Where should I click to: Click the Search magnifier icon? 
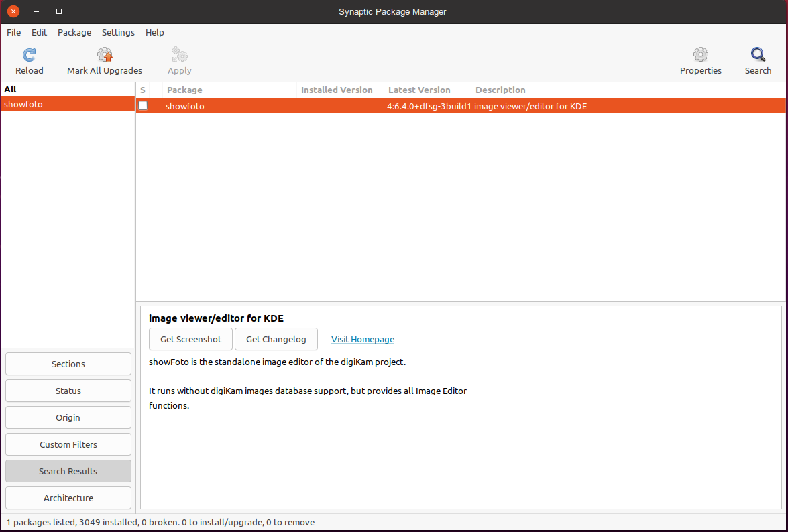tap(758, 55)
